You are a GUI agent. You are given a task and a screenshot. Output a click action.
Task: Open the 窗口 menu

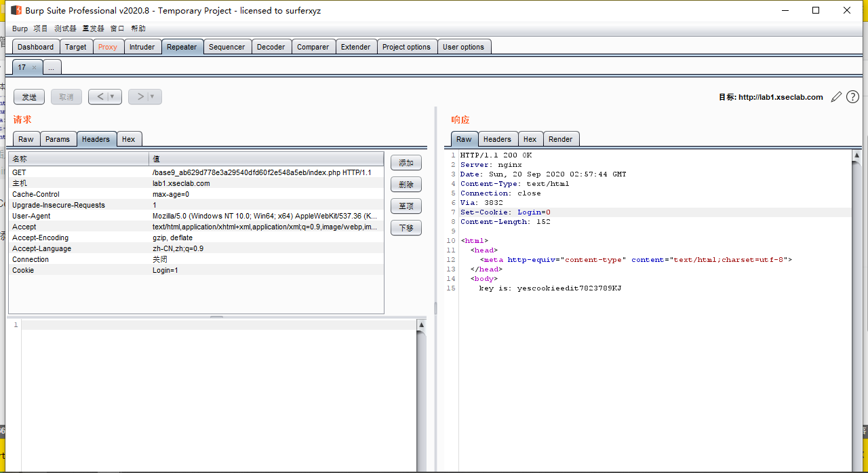coord(117,29)
